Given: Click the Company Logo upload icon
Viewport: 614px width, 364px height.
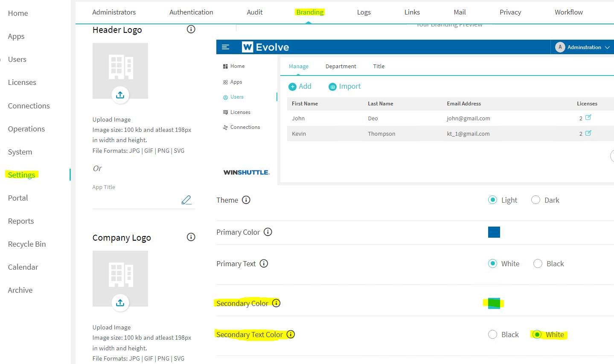Looking at the screenshot, I should pos(120,303).
